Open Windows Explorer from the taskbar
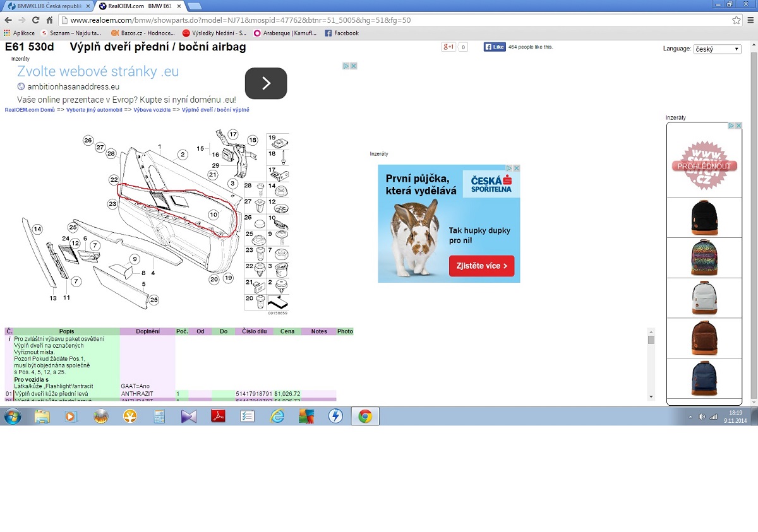Screen dimensions: 758x532 point(42,417)
